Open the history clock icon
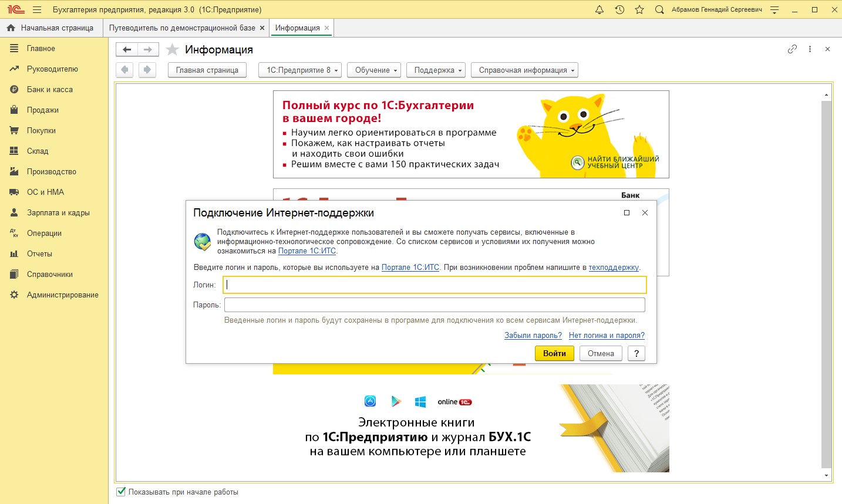 tap(619, 9)
